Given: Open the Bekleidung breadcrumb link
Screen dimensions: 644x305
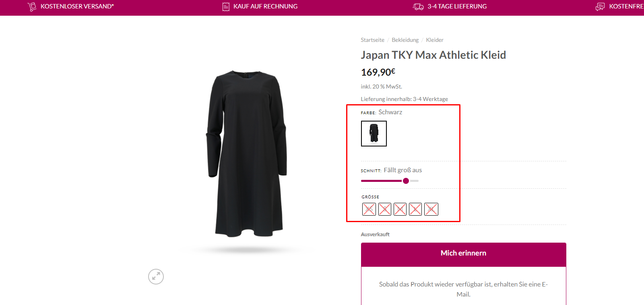Looking at the screenshot, I should 405,40.
